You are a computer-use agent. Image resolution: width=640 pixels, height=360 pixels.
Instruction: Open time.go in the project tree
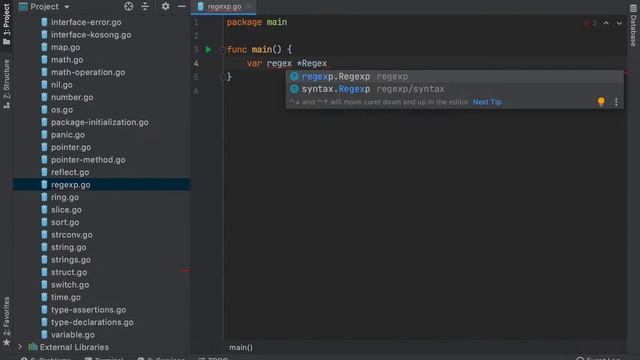[x=65, y=297]
